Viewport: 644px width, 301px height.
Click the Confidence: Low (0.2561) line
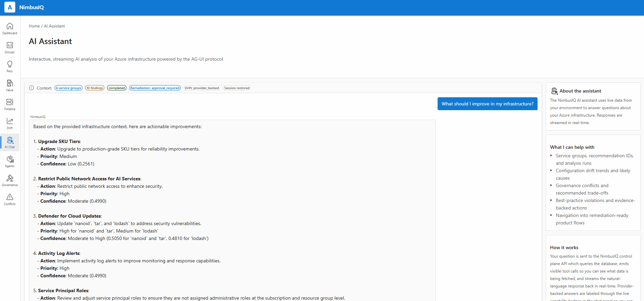[66, 164]
